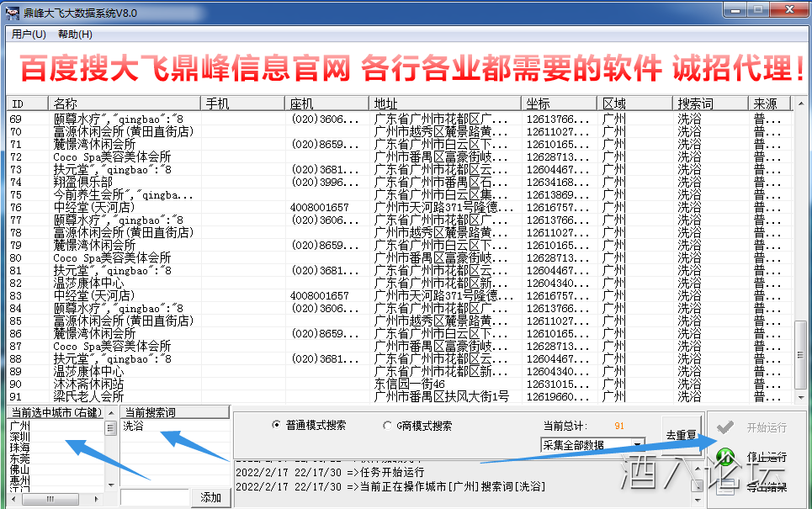Click city list horizontal scroll left arrow

pos(13,499)
